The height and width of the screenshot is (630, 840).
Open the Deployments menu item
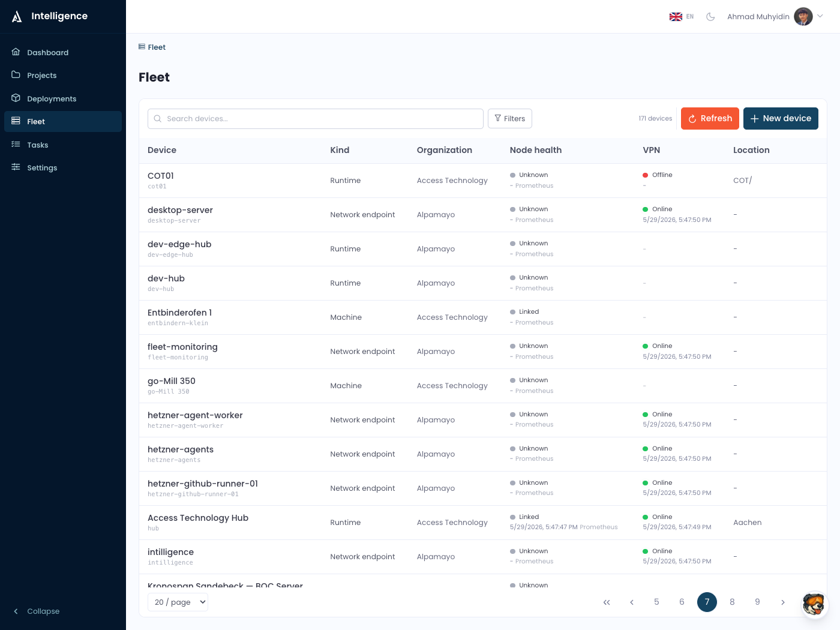[x=63, y=98]
